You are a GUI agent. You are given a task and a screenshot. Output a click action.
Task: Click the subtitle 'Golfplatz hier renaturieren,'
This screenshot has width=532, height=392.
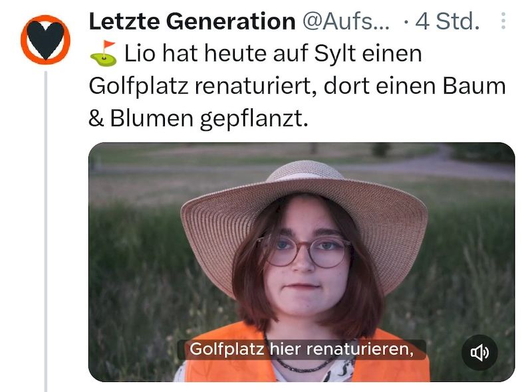(302, 349)
